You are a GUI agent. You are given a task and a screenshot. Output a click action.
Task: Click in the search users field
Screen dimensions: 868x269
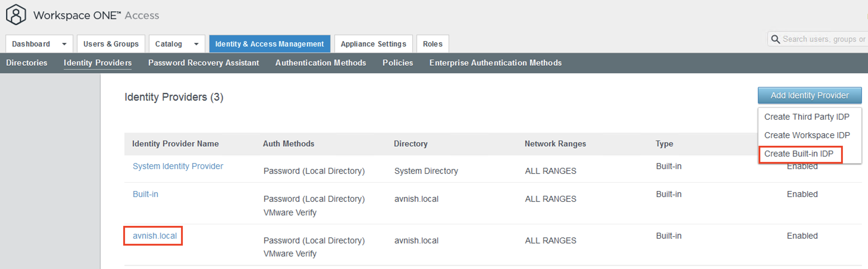(x=823, y=40)
